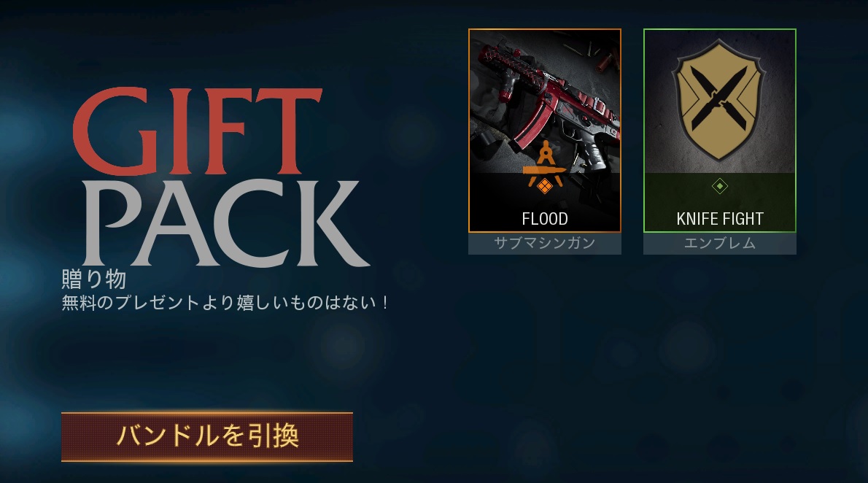Click the 無料のプレゼント description line

click(225, 303)
